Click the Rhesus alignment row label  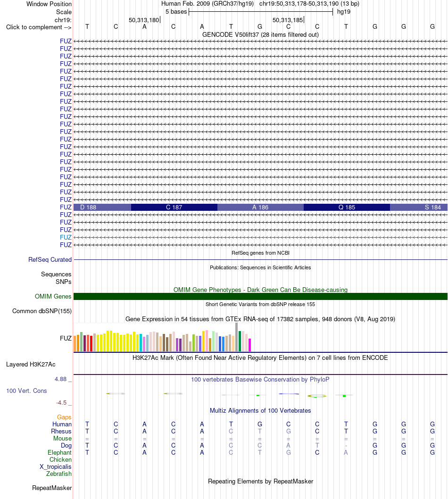click(61, 431)
